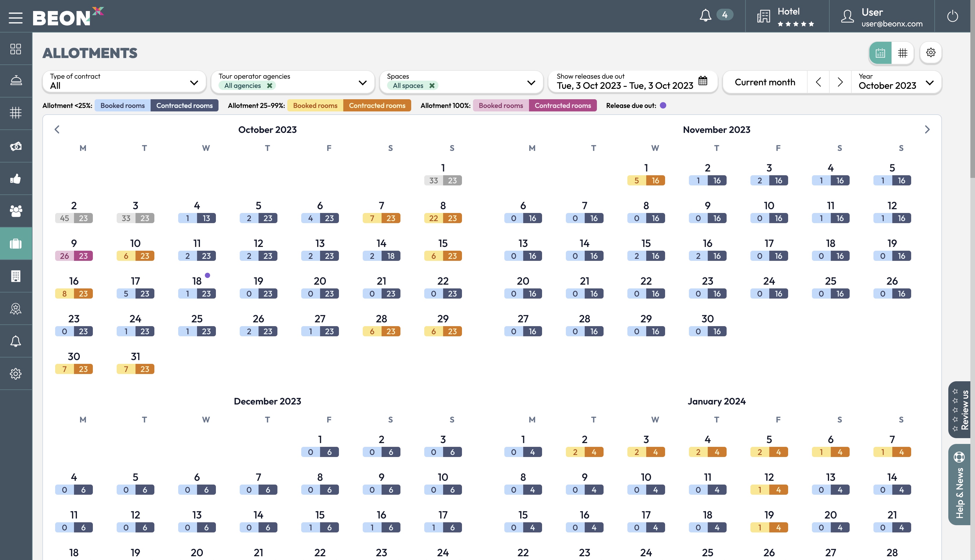The width and height of the screenshot is (975, 560).
Task: Click Allotment 100% Booked rooms legend swatch
Action: (x=501, y=105)
